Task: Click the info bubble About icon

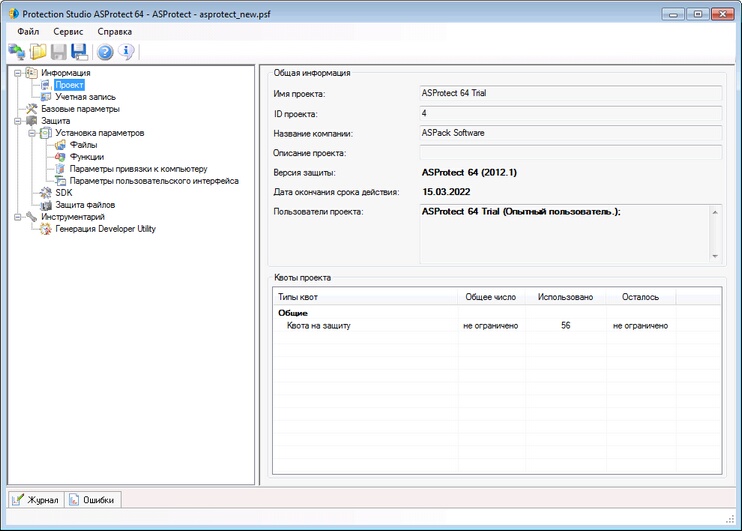Action: coord(126,52)
